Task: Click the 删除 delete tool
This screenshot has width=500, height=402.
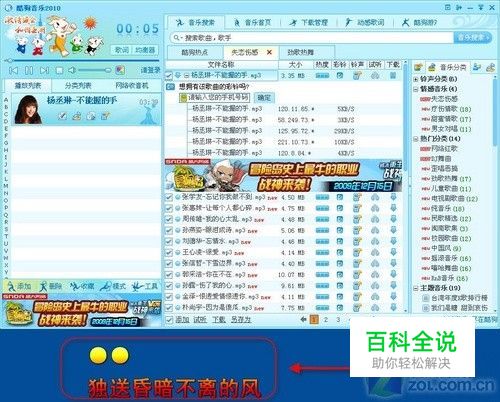Action: (50, 286)
